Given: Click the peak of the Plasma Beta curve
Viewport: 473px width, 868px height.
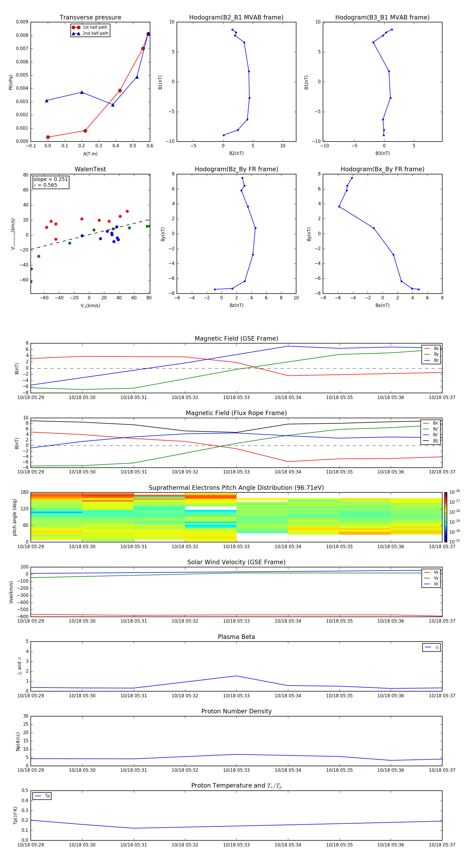Looking at the screenshot, I should click(236, 676).
